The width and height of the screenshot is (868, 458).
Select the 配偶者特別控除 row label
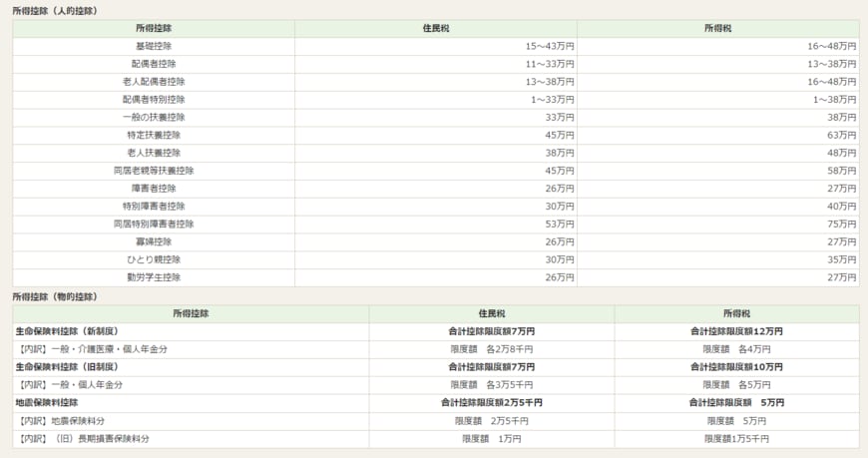(154, 100)
